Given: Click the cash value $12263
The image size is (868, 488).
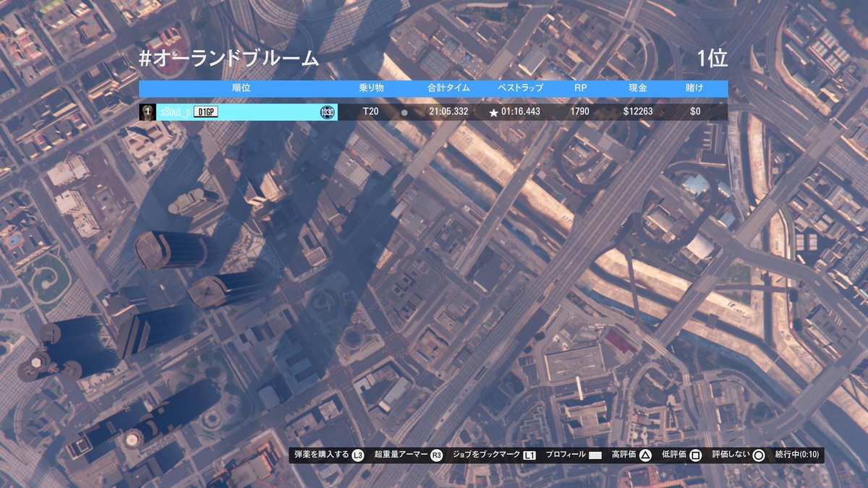Looking at the screenshot, I should [x=638, y=112].
